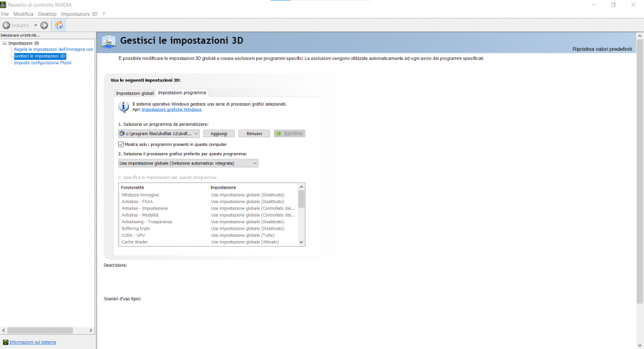
Task: Click the Rimuovi button
Action: pos(254,134)
